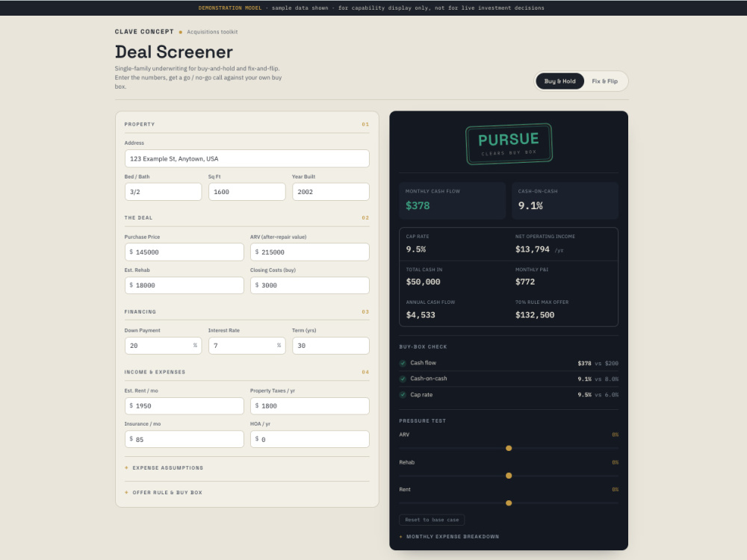Edit the Bed / Bath field
Image resolution: width=747 pixels, height=560 pixels.
(x=163, y=192)
